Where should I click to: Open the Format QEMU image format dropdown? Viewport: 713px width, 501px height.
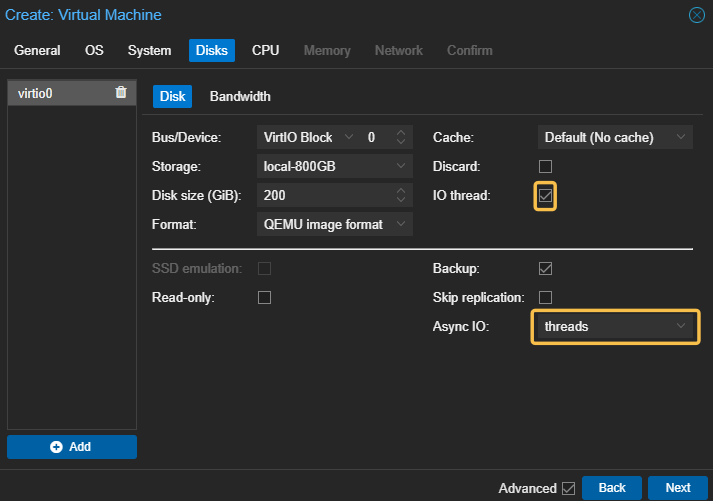[401, 224]
